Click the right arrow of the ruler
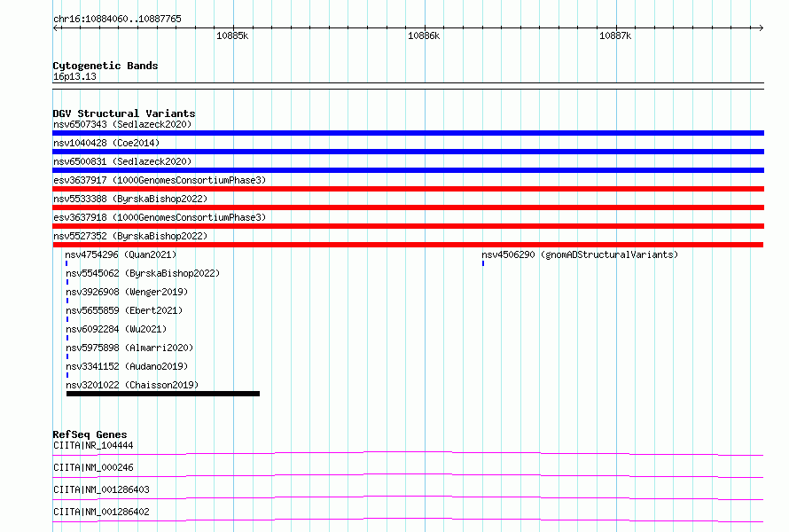Viewport: 789px width, 532px height. (761, 27)
